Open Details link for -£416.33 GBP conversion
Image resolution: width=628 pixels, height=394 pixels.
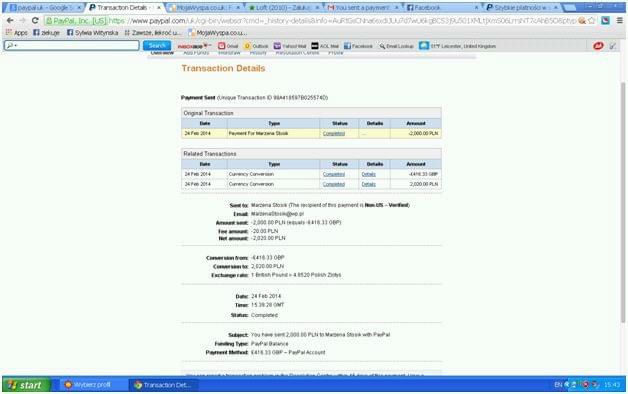368,174
